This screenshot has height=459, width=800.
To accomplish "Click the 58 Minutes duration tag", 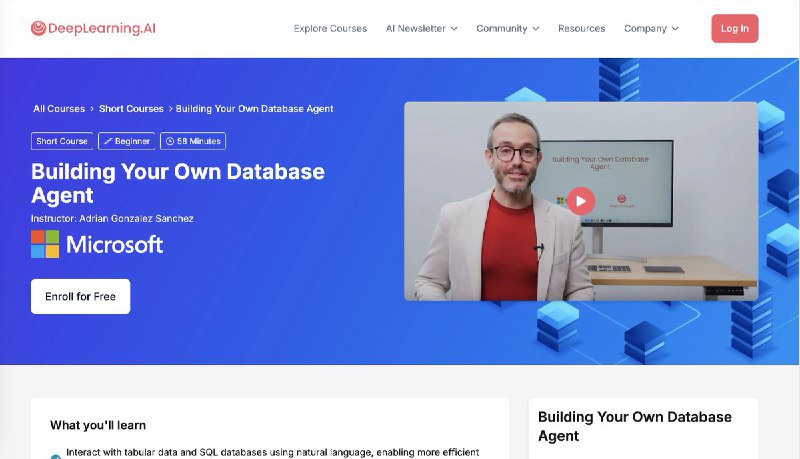I will coord(193,141).
